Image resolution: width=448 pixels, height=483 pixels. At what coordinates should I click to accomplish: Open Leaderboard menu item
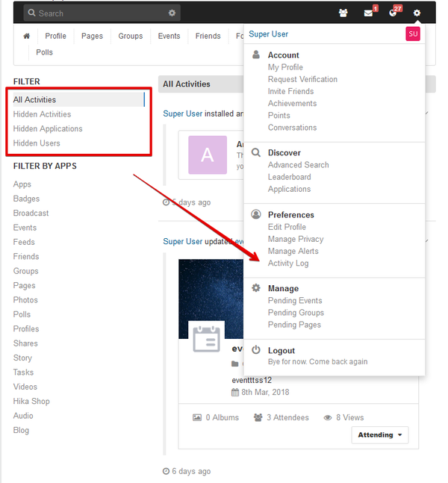coord(289,177)
